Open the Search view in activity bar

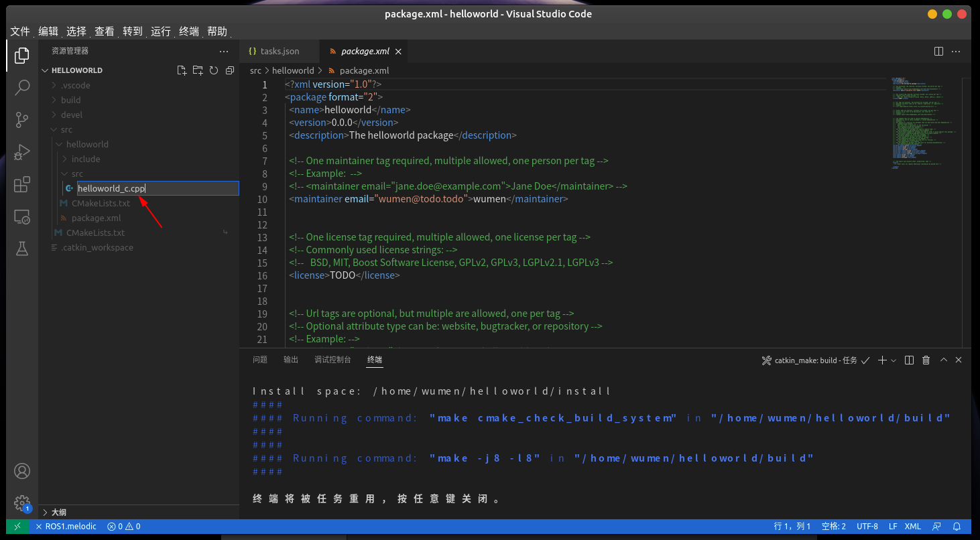22,87
